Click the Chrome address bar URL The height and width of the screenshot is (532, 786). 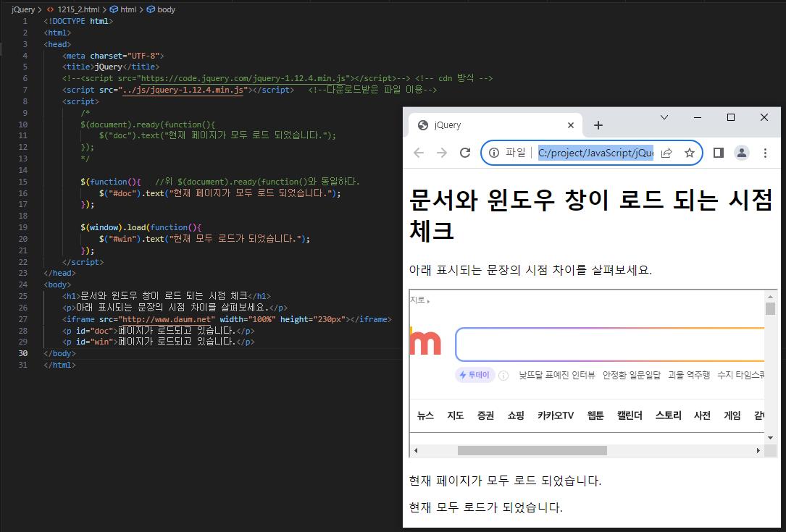(595, 153)
